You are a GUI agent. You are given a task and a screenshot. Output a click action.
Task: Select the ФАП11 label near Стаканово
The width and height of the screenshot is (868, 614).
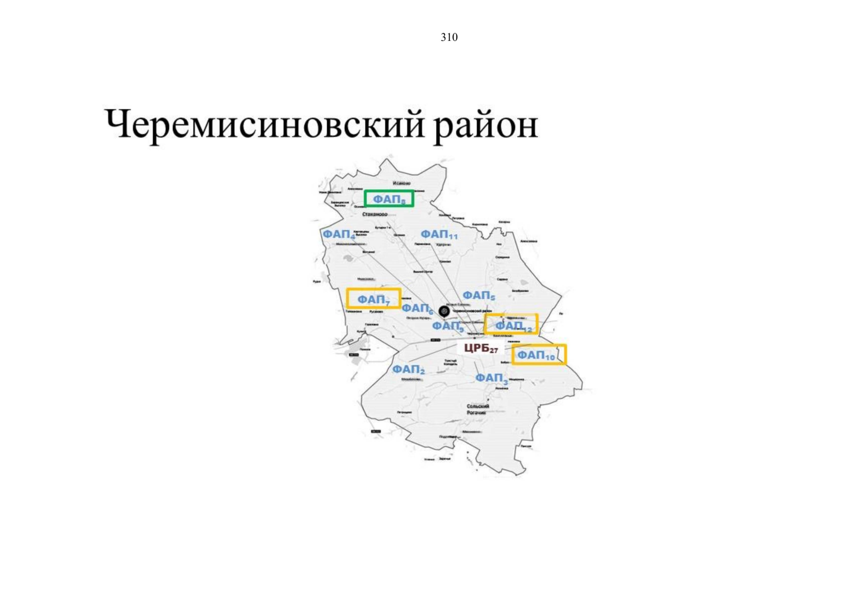tap(440, 234)
